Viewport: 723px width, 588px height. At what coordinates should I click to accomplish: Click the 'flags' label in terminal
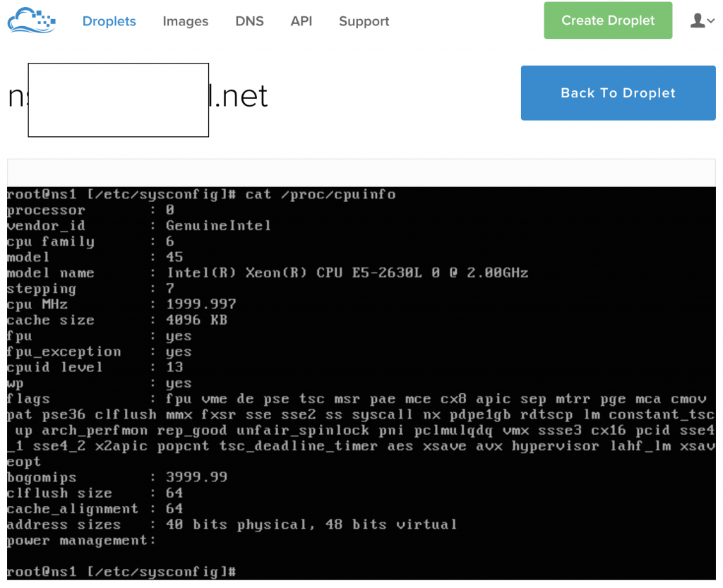click(x=28, y=399)
